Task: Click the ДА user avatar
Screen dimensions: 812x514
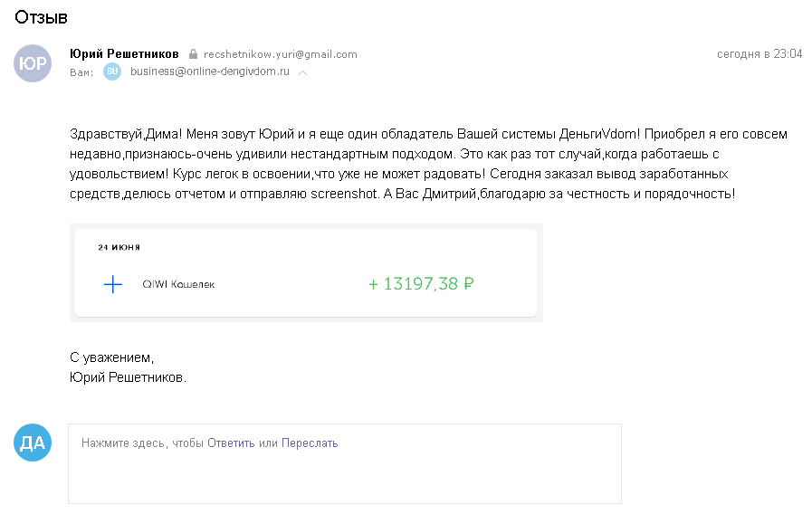Action: coord(33,443)
